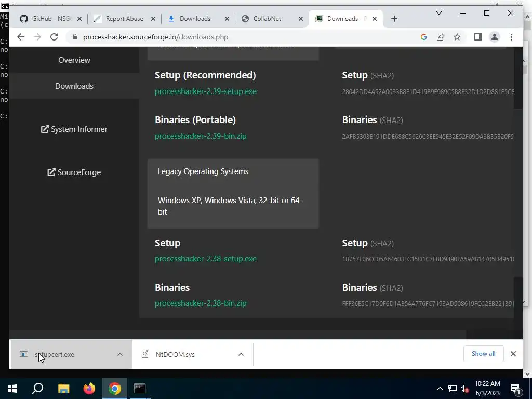
Task: Switch to the GitHub - NSG tab
Action: 51,19
